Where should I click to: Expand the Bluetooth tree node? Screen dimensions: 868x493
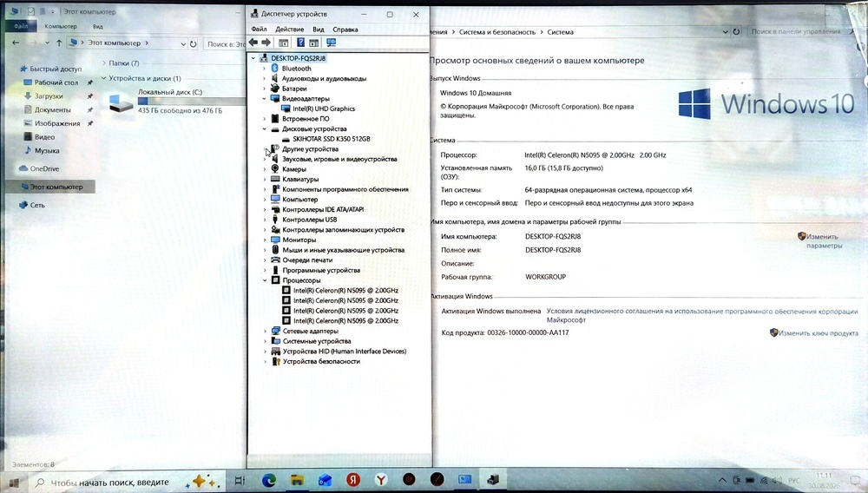(x=264, y=69)
